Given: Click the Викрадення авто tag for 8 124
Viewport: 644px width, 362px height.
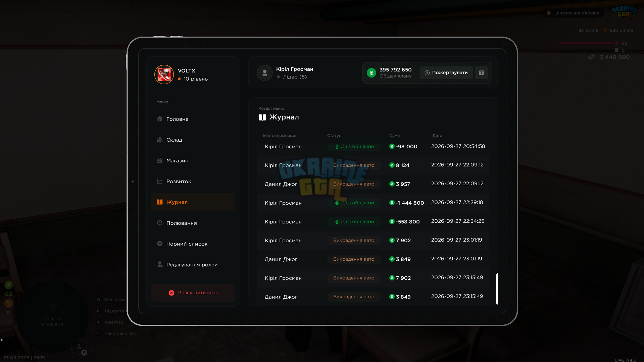Looking at the screenshot, I should [x=354, y=165].
